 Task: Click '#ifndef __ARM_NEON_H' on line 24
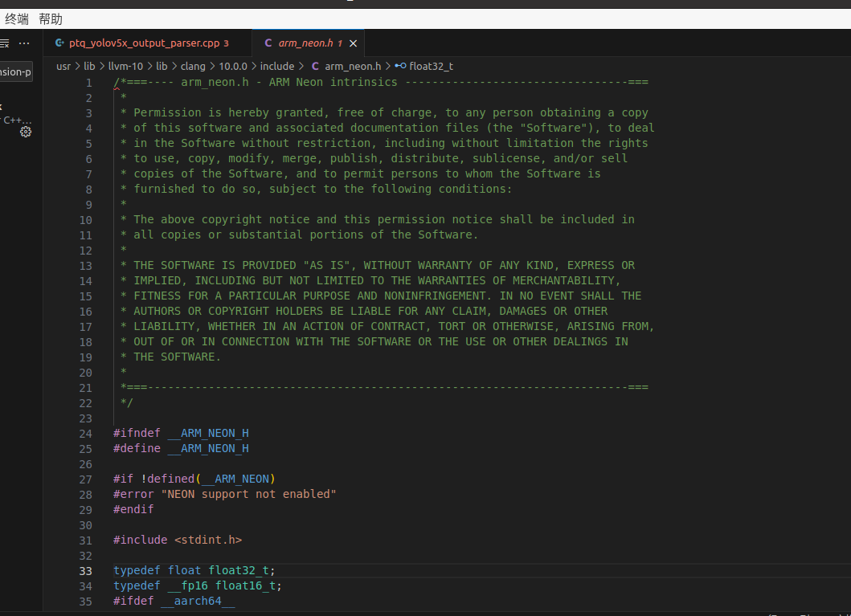(x=181, y=433)
